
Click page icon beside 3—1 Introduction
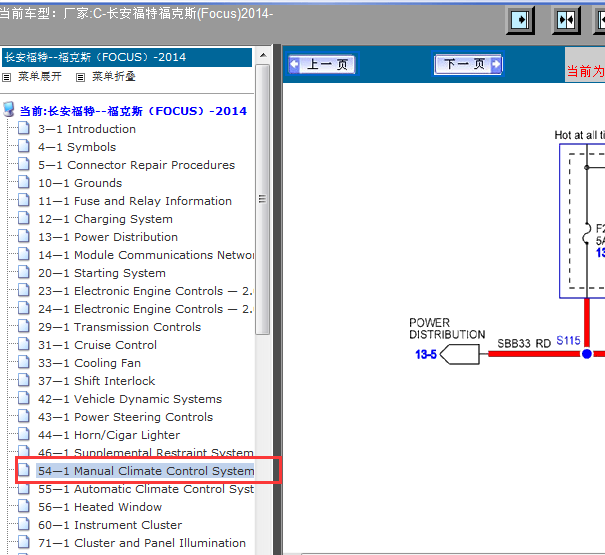pyautogui.click(x=24, y=128)
